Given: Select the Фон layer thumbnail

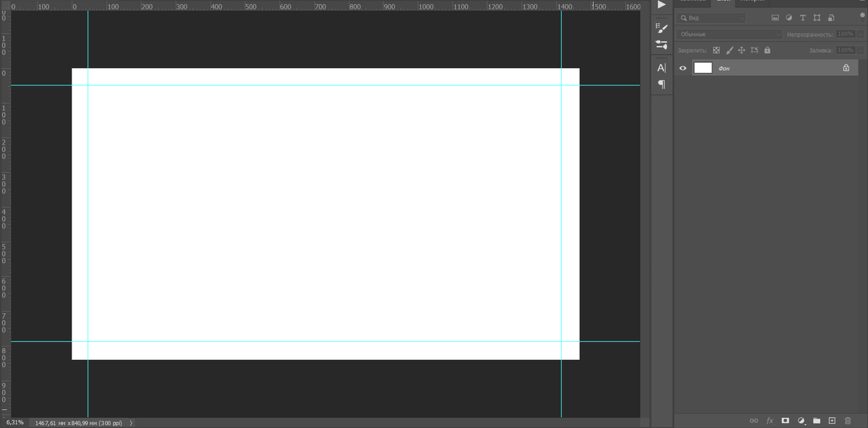Looking at the screenshot, I should (703, 68).
